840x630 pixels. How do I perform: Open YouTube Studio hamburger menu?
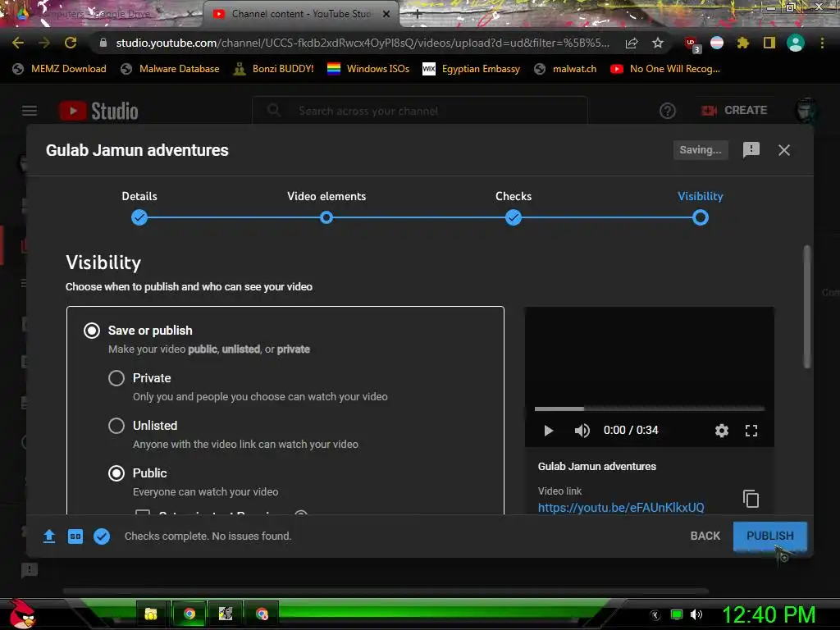(30, 111)
